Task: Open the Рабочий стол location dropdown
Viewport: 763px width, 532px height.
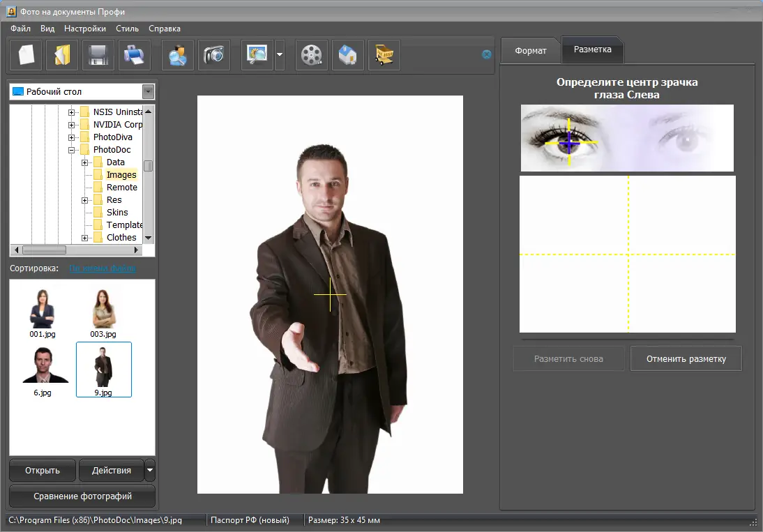Action: (x=148, y=92)
